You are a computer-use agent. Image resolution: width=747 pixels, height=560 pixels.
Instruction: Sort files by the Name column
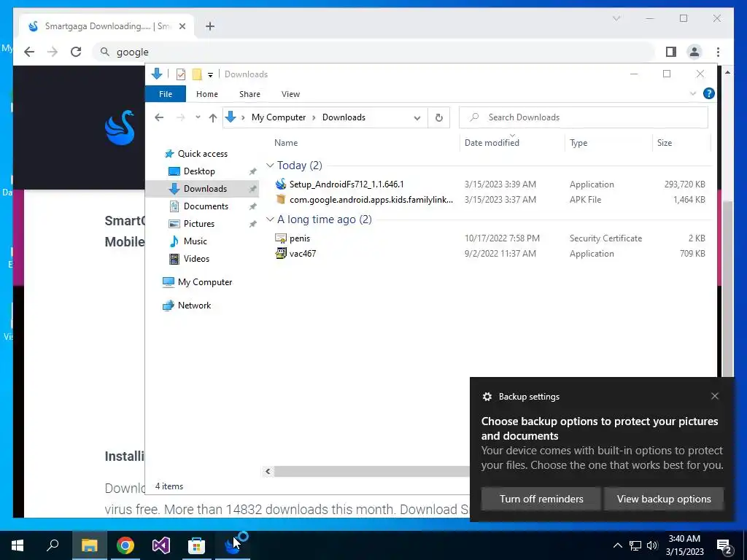coord(286,142)
